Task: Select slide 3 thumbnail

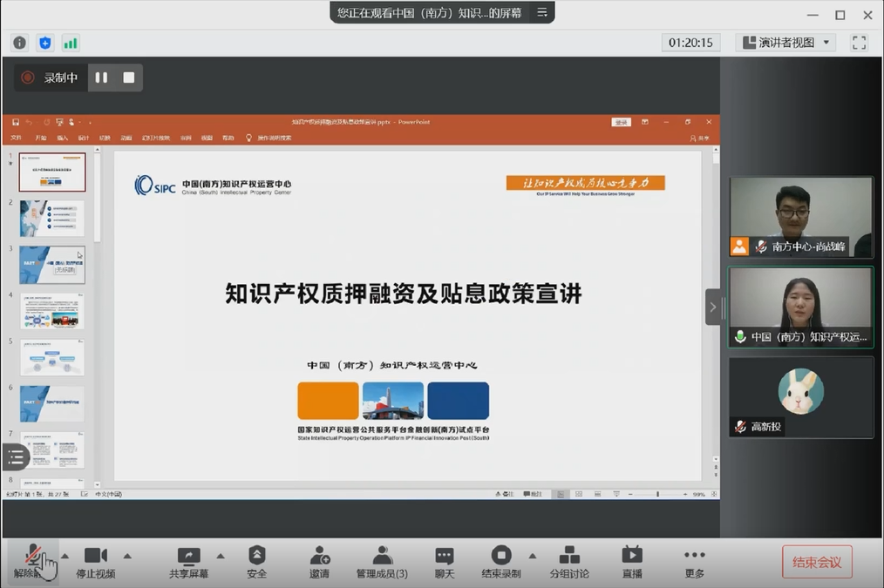Action: coord(52,265)
